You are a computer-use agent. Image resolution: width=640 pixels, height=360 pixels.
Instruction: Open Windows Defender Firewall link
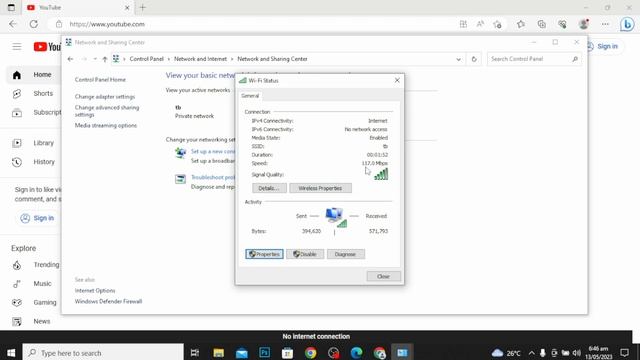click(108, 301)
